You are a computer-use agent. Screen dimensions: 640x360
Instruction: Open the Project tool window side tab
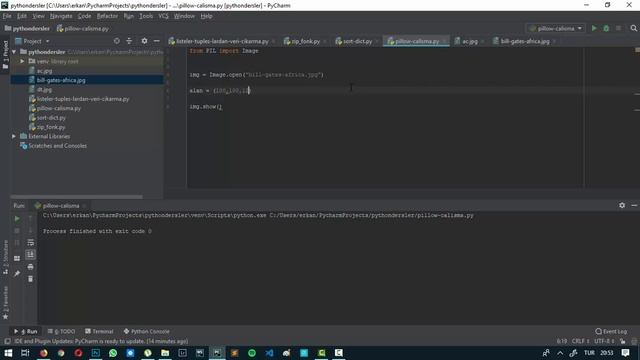point(5,55)
